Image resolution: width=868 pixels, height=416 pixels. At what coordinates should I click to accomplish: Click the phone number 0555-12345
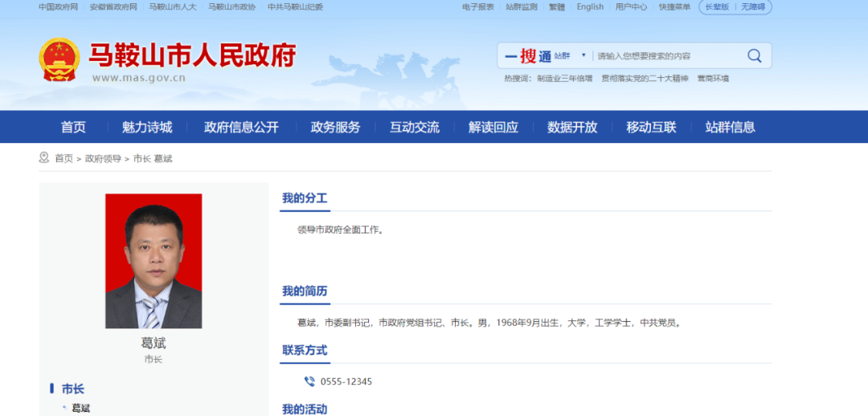[346, 381]
